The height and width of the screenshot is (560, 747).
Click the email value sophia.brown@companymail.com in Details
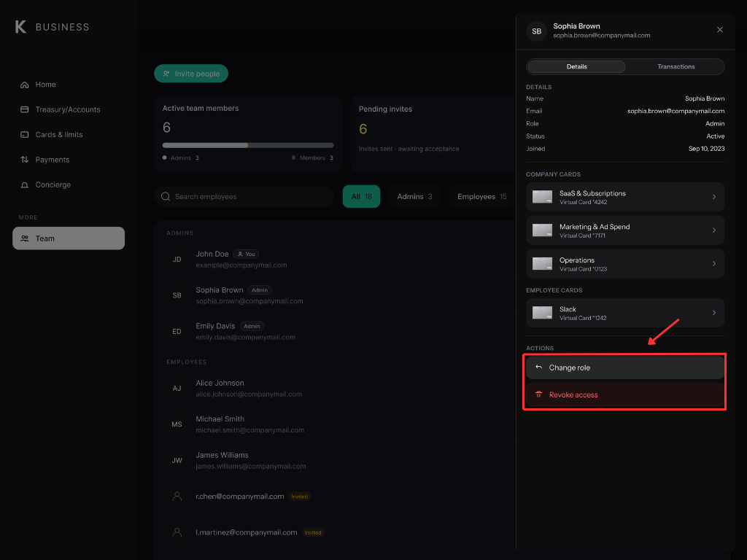pos(676,111)
